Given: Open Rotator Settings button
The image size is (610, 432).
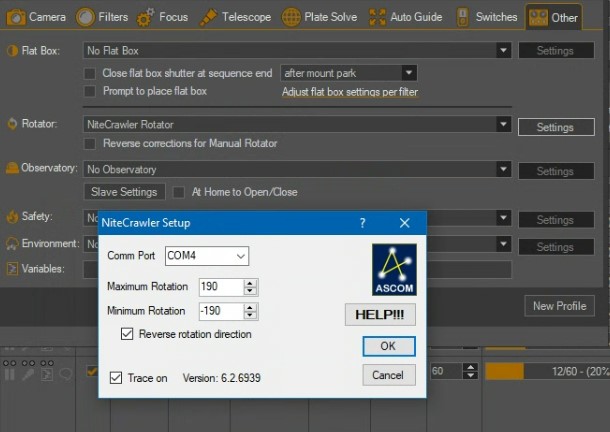Looking at the screenshot, I should click(556, 127).
